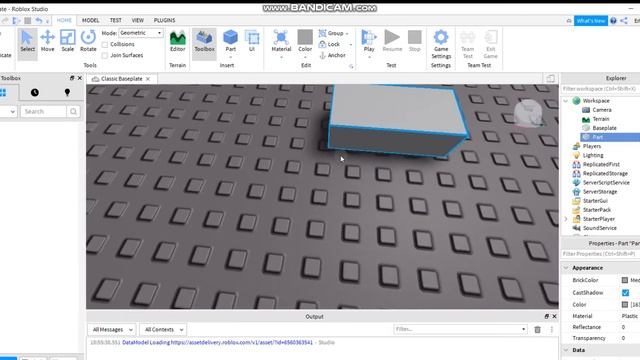Open the Toolbox category dropdown
The height and width of the screenshot is (360, 640).
pyautogui.click(x=9, y=111)
